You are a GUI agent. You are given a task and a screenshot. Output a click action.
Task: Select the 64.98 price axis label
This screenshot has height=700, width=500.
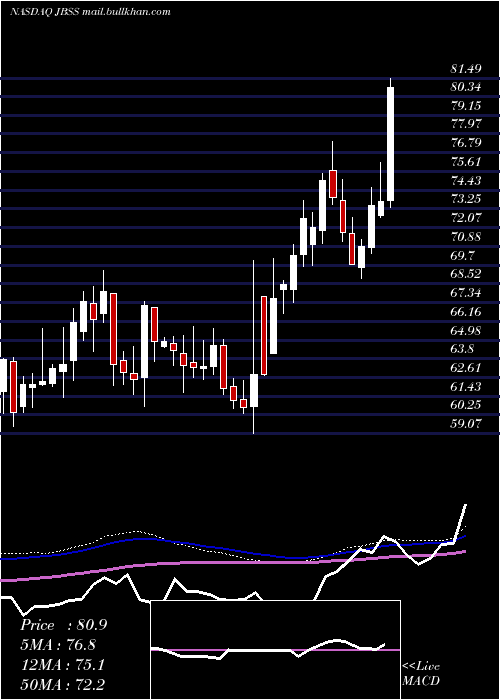(x=466, y=330)
